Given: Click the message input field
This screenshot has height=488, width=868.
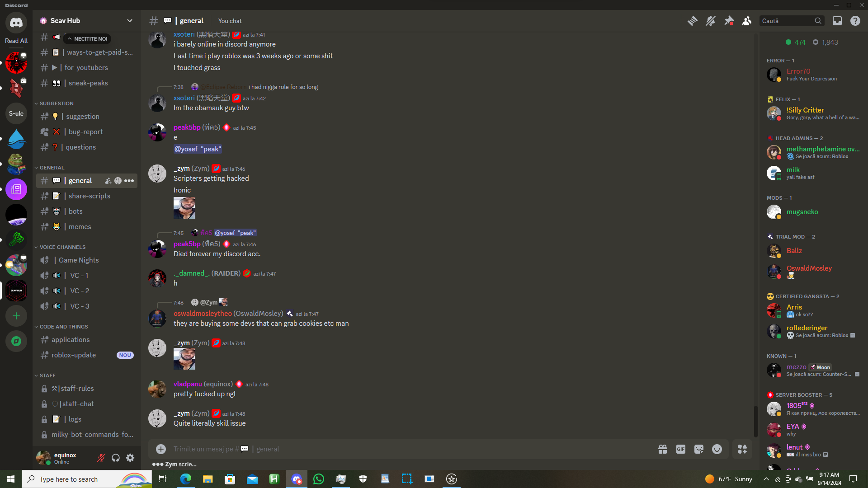Looking at the screenshot, I should 407,449.
